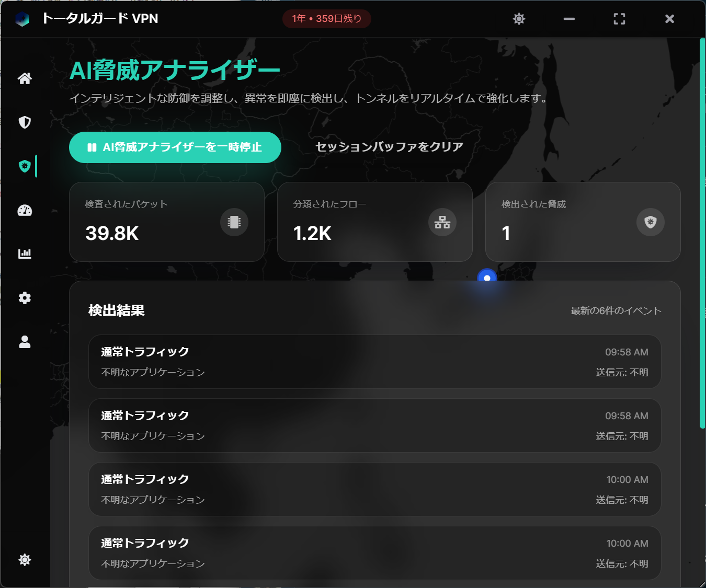The height and width of the screenshot is (588, 706).
Task: Open the speed test speedometer icon
Action: point(25,210)
